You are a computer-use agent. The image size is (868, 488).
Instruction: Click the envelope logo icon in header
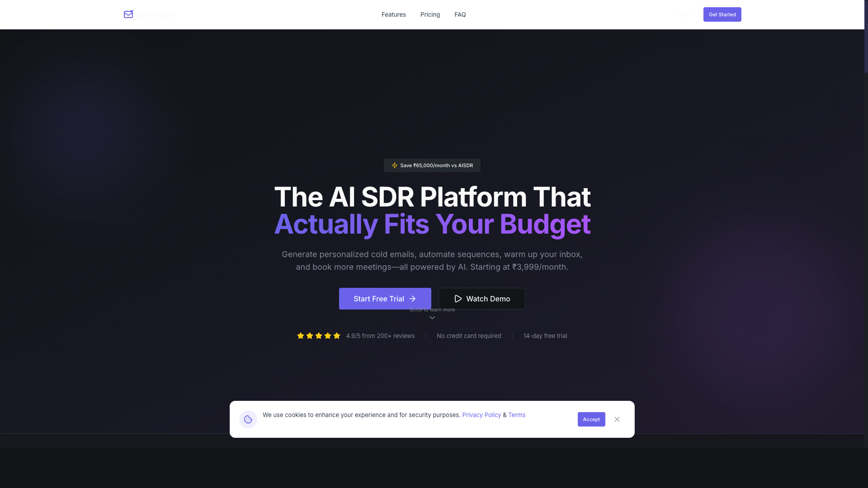click(x=128, y=14)
